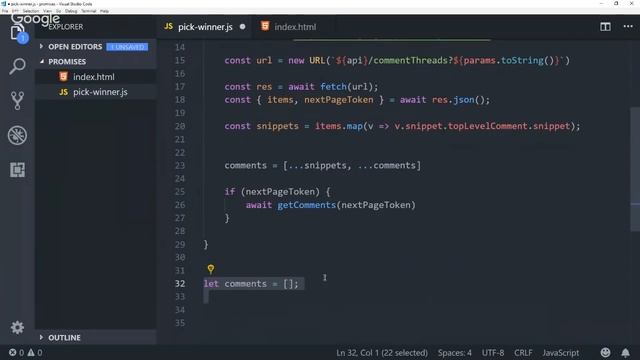Open the Edit menu
Screen dimensions: 640x360
click(16, 11)
